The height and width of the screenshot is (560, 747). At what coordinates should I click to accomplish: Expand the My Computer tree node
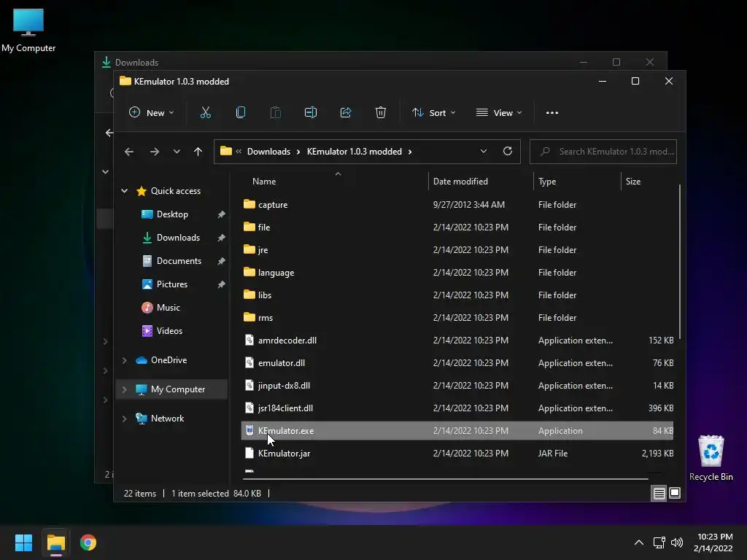pos(124,389)
